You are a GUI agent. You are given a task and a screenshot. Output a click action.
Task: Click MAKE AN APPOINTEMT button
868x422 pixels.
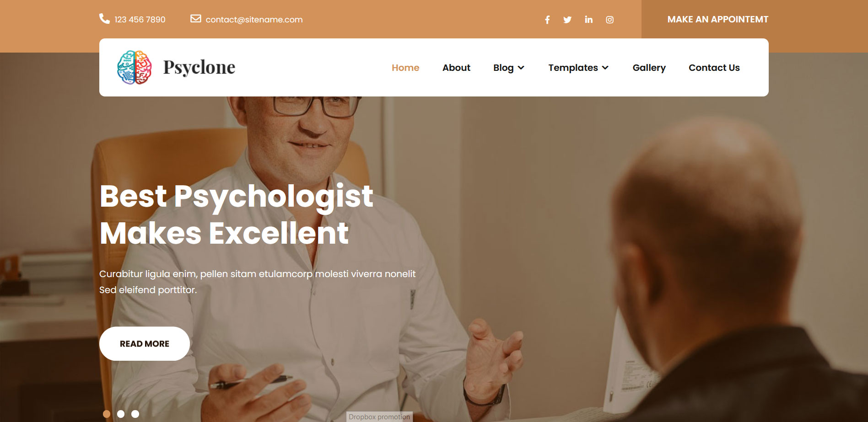[x=717, y=19]
